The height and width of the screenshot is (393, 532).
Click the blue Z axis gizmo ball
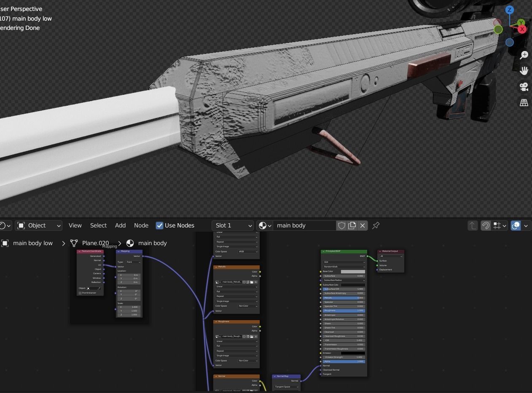[510, 10]
